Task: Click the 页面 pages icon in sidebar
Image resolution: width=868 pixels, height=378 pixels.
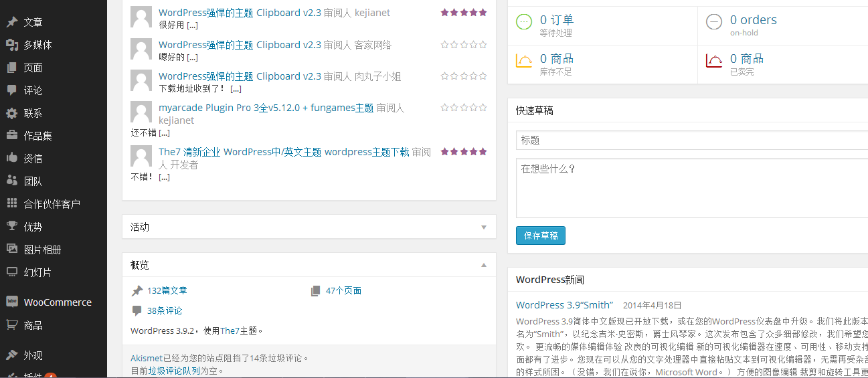Action: (11, 68)
